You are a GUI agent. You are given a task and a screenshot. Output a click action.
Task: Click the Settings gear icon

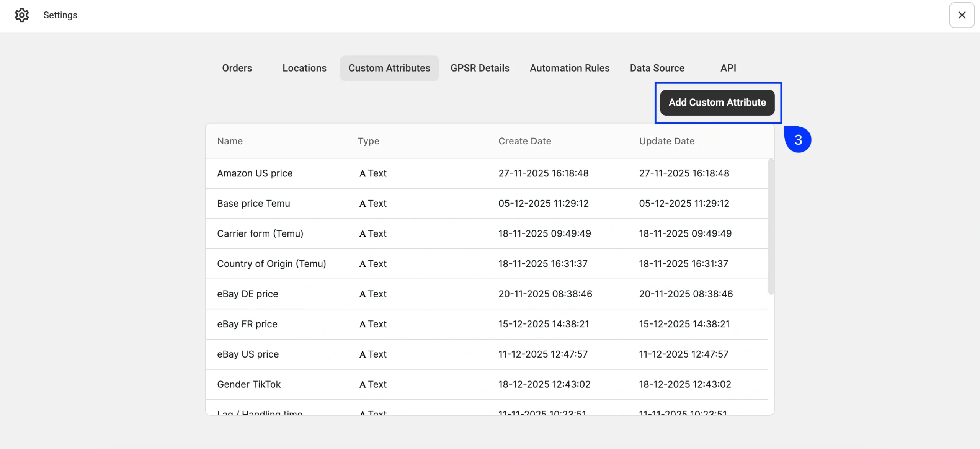[22, 15]
